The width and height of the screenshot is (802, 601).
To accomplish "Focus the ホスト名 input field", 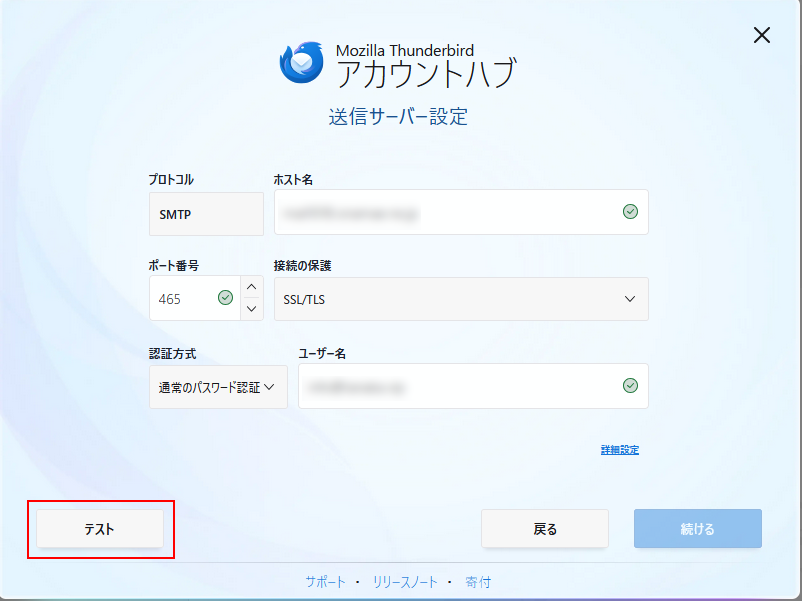I will click(x=461, y=212).
